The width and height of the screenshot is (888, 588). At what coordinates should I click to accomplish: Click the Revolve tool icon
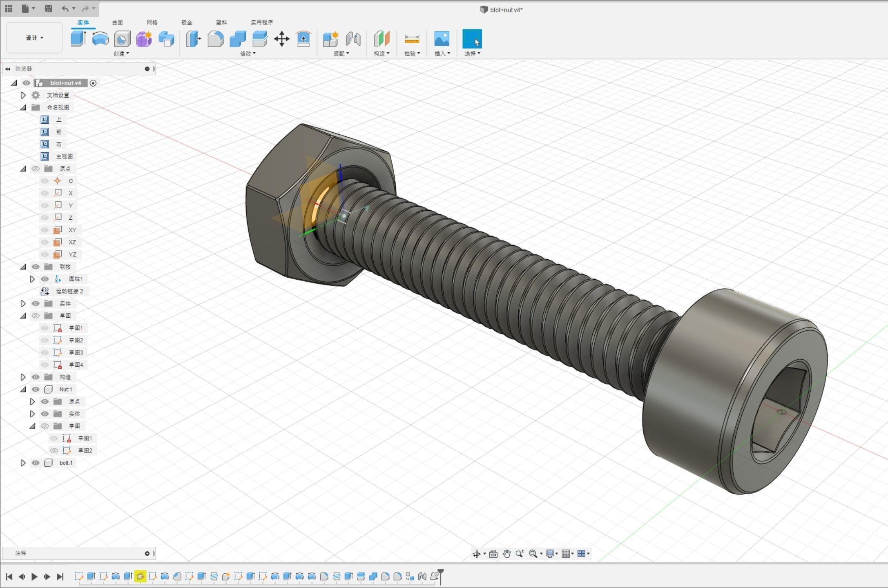click(100, 39)
